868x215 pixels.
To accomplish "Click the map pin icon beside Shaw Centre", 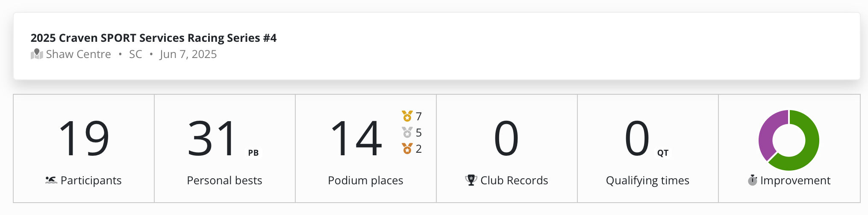I will 37,54.
